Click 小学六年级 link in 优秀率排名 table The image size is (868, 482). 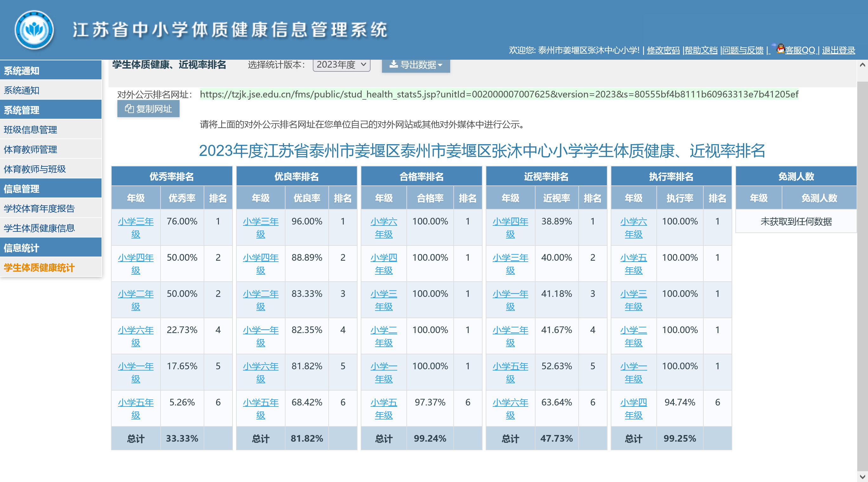[x=136, y=336]
